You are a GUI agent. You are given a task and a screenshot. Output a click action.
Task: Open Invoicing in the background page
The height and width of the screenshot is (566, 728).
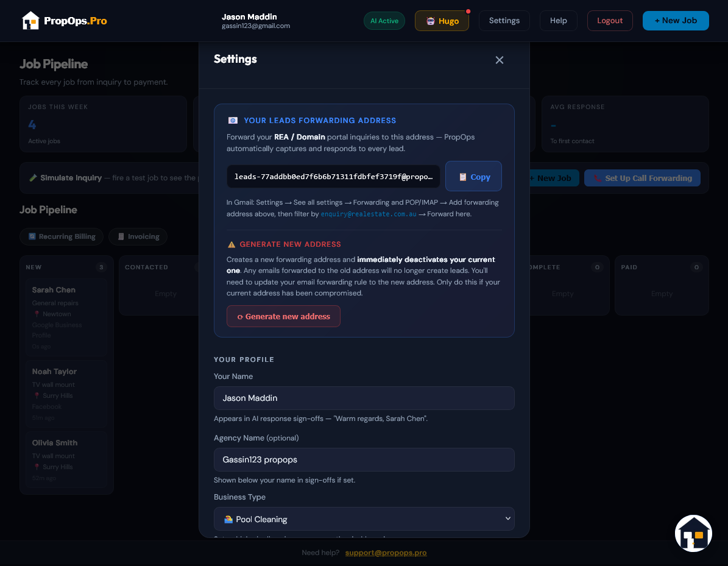(x=138, y=236)
